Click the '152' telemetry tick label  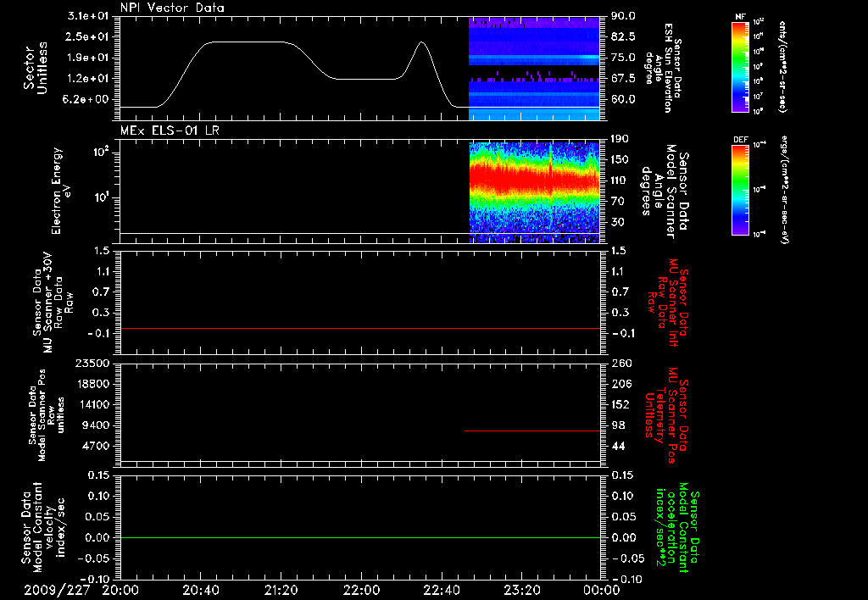pyautogui.click(x=620, y=404)
